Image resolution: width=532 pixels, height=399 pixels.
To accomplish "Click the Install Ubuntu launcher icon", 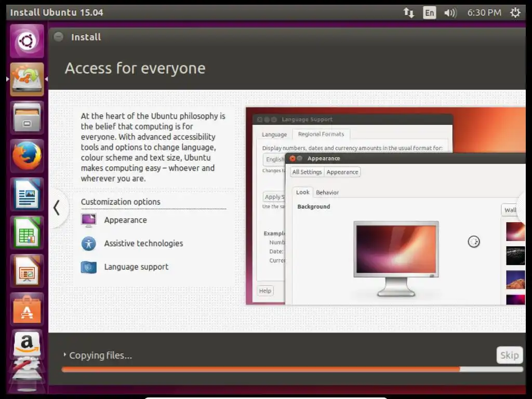I will (x=27, y=79).
